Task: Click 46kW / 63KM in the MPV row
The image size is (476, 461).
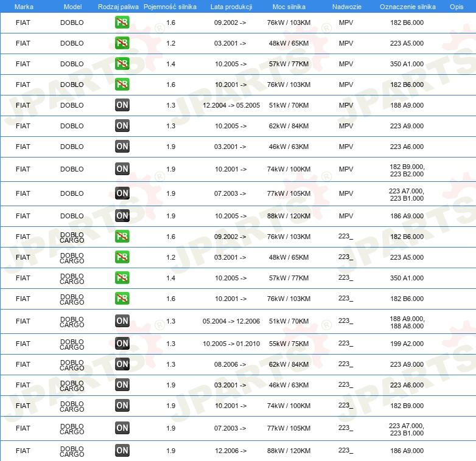Action: [289, 147]
